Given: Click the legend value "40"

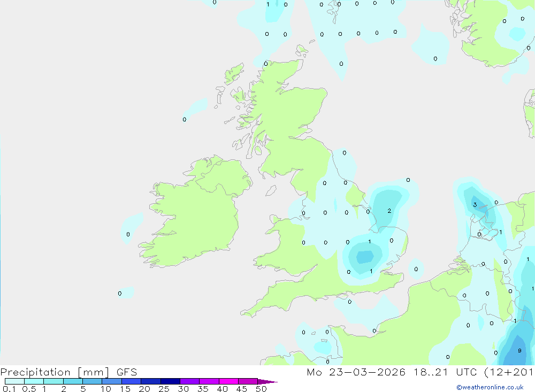Looking at the screenshot, I should (x=223, y=389).
